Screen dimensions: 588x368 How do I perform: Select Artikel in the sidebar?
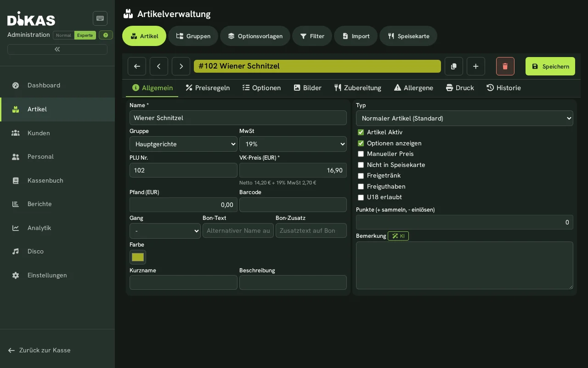tap(57, 109)
